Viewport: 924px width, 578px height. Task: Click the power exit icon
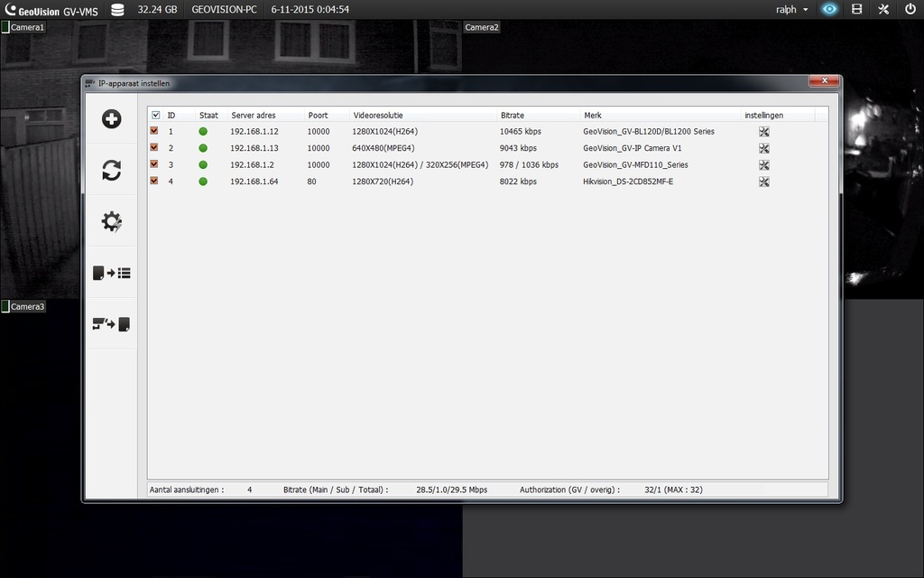click(910, 9)
